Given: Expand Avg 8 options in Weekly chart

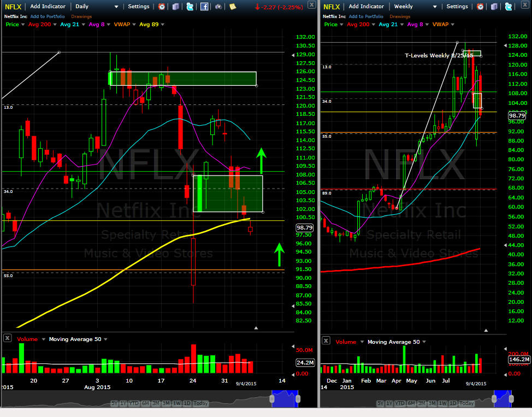Looking at the screenshot, I should (427, 25).
